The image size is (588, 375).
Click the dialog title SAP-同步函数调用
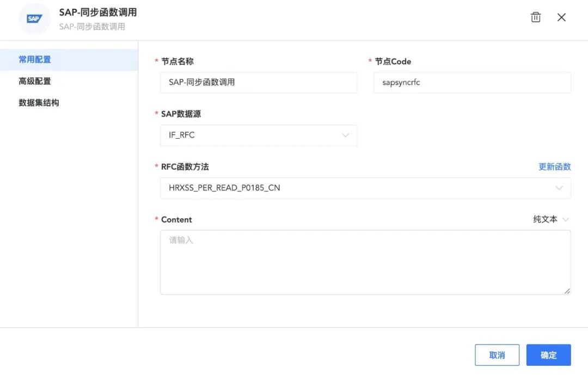coord(98,13)
